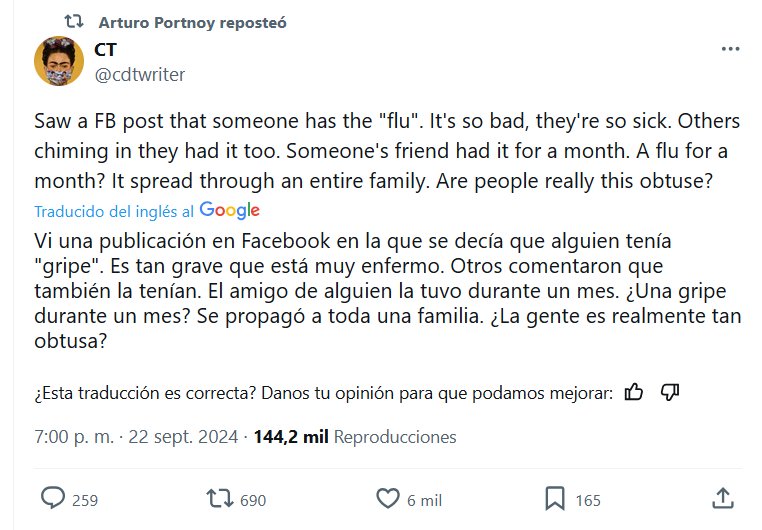Click the 259 replies count
Viewport: 762px width, 530px height.
(84, 499)
